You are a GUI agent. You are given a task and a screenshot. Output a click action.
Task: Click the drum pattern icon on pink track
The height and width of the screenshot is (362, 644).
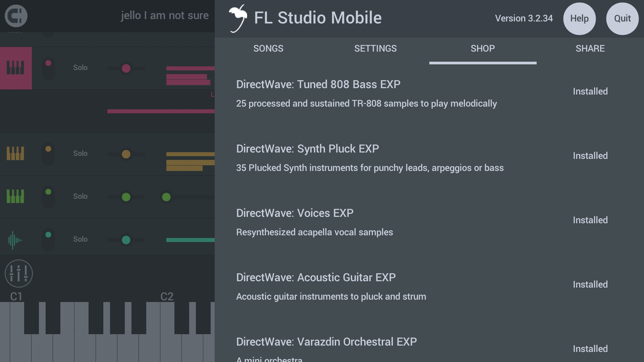point(15,68)
